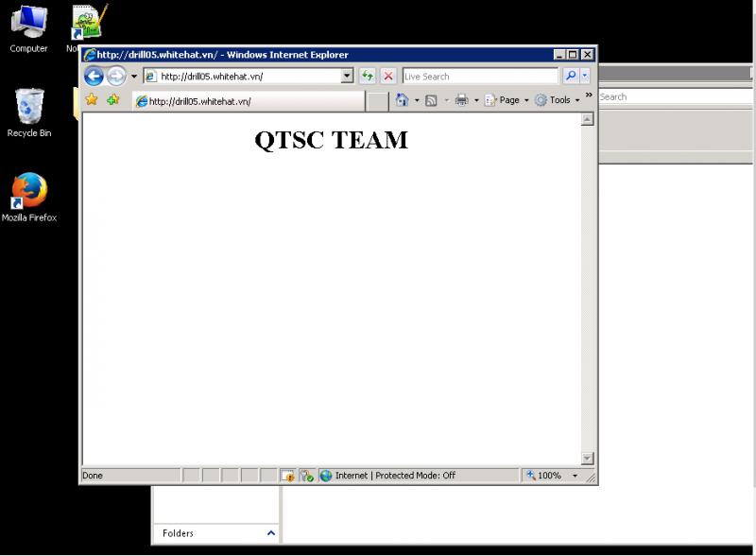Click the Internet zone globe icon
The height and width of the screenshot is (556, 756).
click(x=326, y=476)
